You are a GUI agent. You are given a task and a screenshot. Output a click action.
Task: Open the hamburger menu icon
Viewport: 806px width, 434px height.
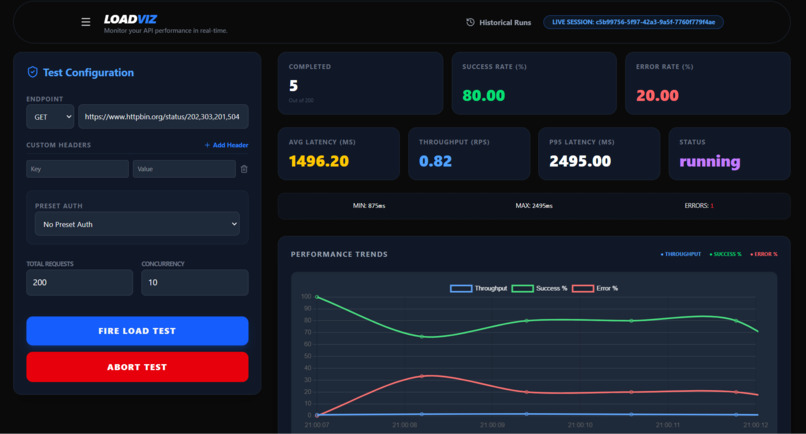coord(86,22)
